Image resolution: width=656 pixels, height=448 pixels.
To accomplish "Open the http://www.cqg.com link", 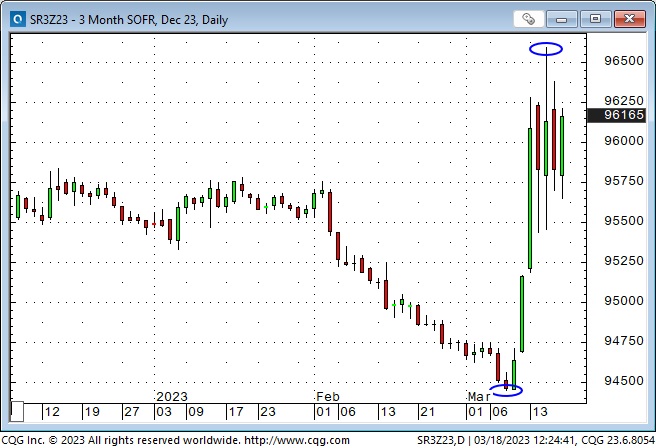I will (297, 440).
